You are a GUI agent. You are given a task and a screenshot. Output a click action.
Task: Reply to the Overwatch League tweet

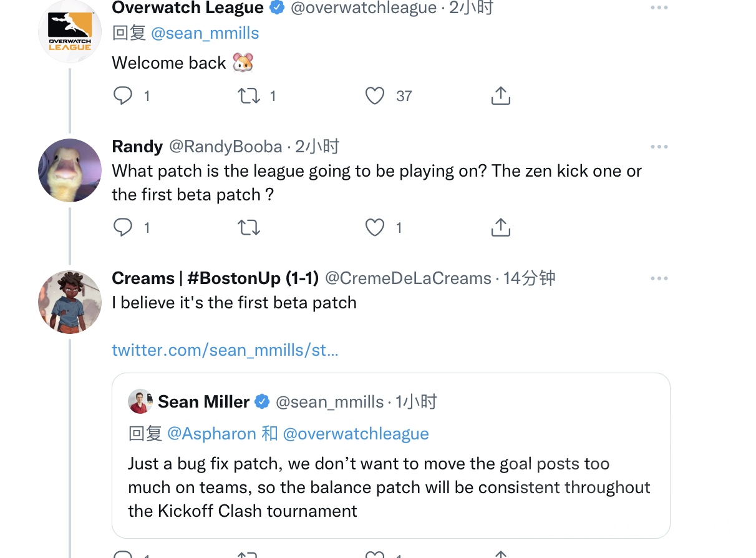click(x=124, y=95)
